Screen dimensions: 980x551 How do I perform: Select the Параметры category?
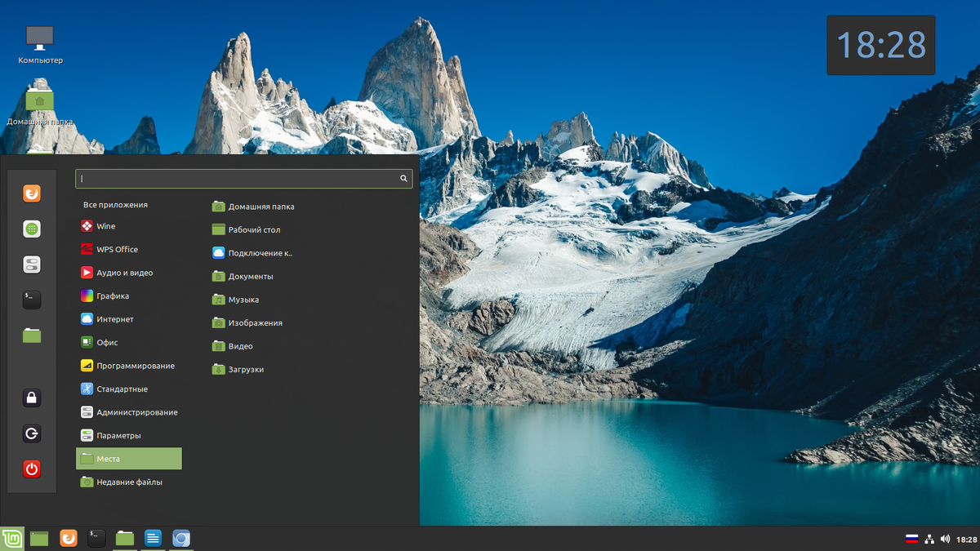pos(129,436)
